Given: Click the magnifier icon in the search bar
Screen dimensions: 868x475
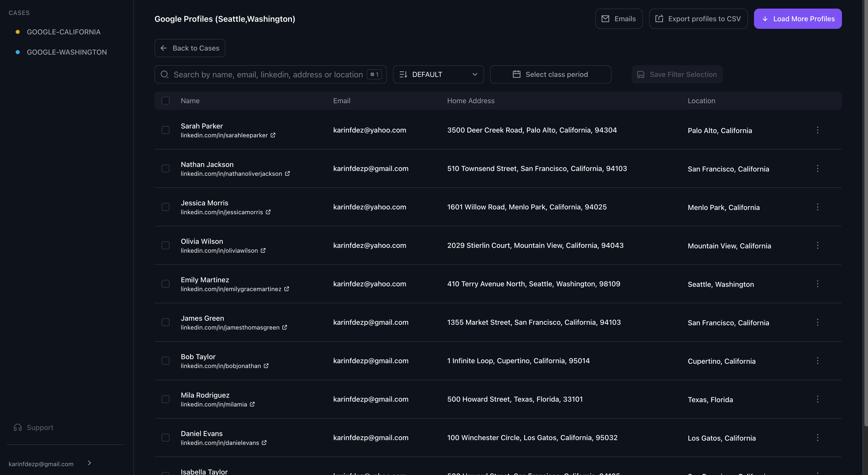Looking at the screenshot, I should pyautogui.click(x=165, y=74).
